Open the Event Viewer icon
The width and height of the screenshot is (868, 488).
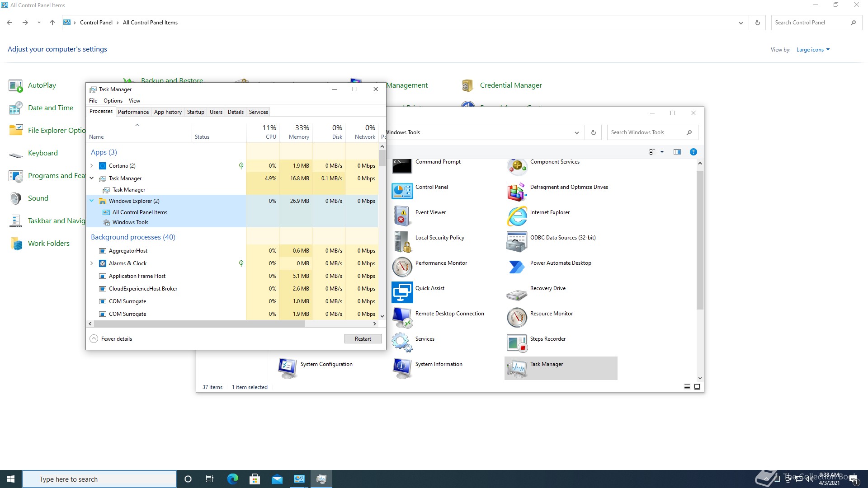click(x=402, y=216)
